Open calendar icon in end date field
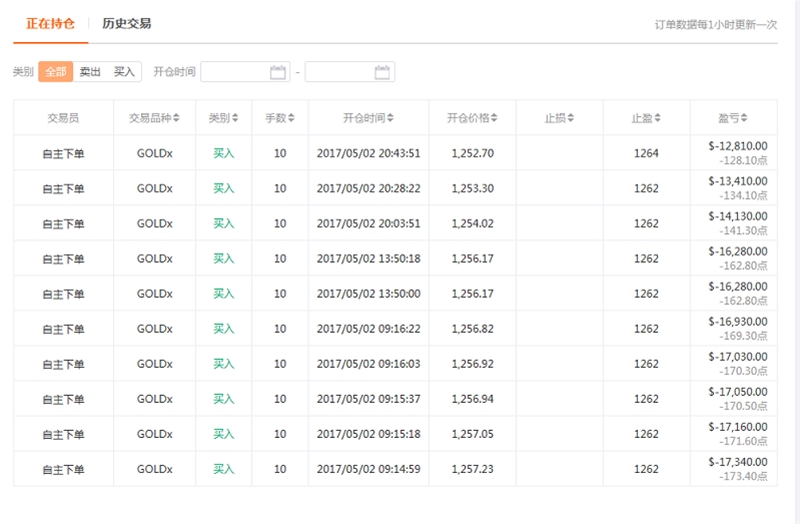This screenshot has width=800, height=524. point(382,72)
